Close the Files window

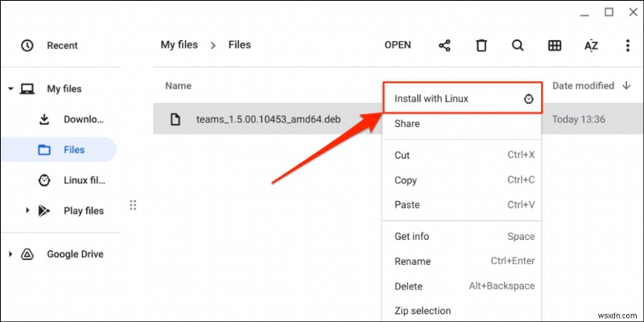[634, 12]
